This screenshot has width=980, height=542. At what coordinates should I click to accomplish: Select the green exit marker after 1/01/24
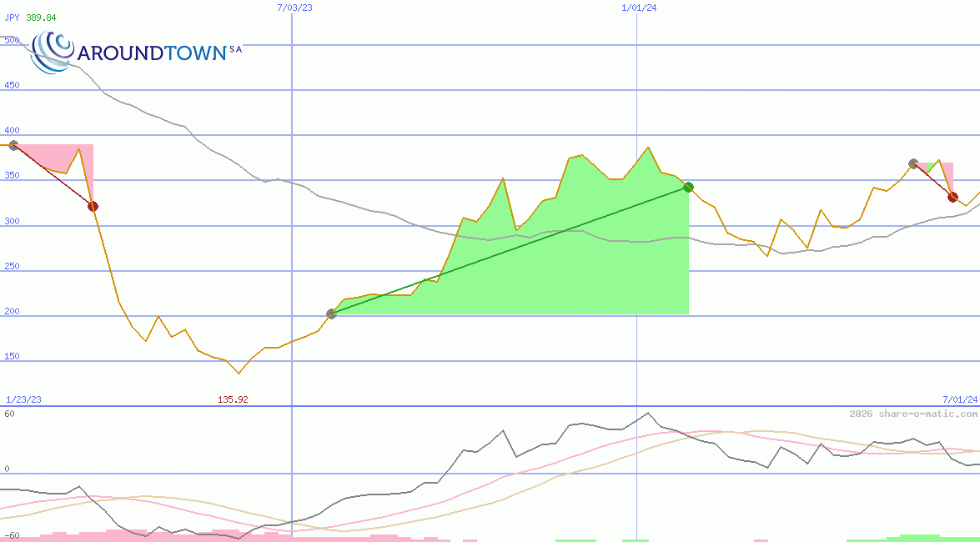pos(688,187)
